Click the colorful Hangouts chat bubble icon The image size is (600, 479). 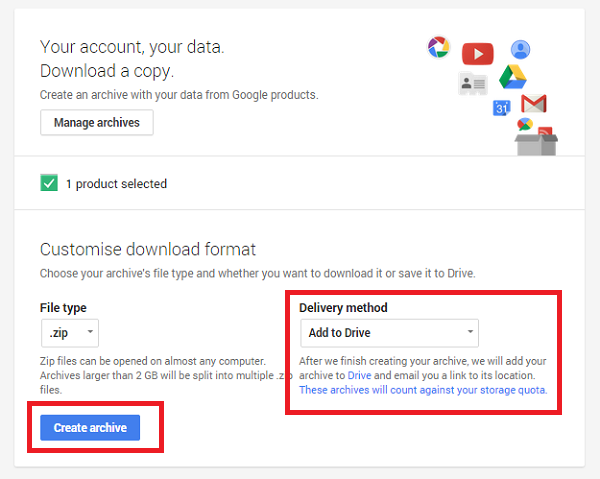pos(525,124)
